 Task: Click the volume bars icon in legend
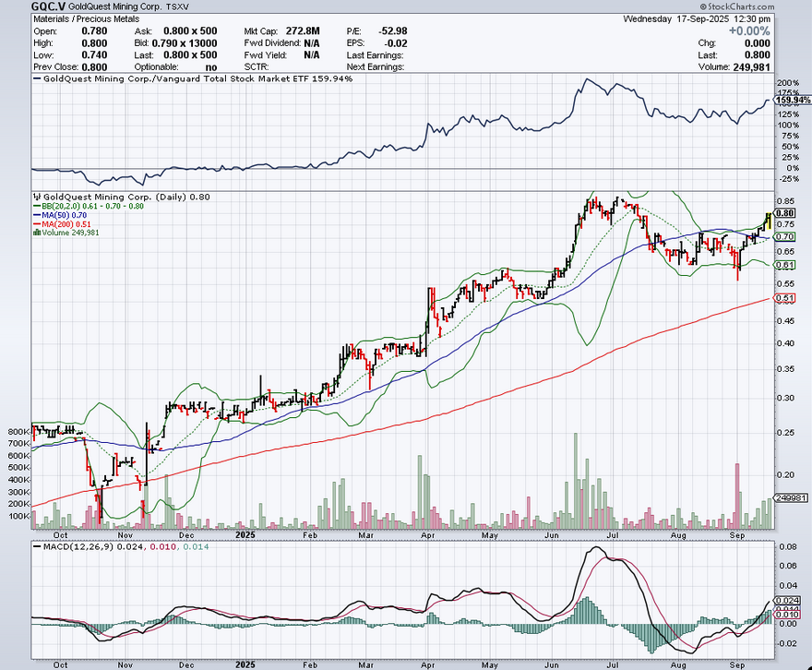tap(37, 232)
